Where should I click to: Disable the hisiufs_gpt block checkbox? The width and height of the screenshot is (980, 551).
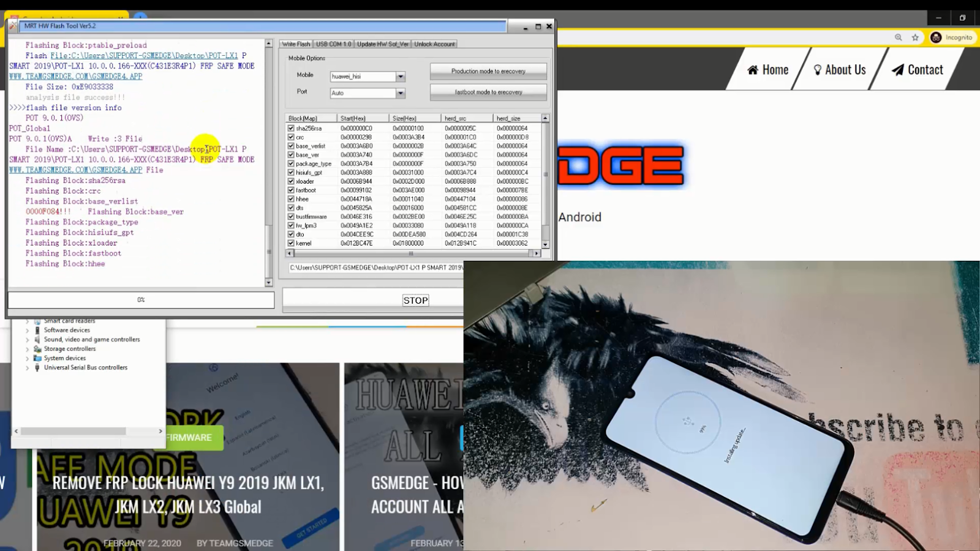291,173
